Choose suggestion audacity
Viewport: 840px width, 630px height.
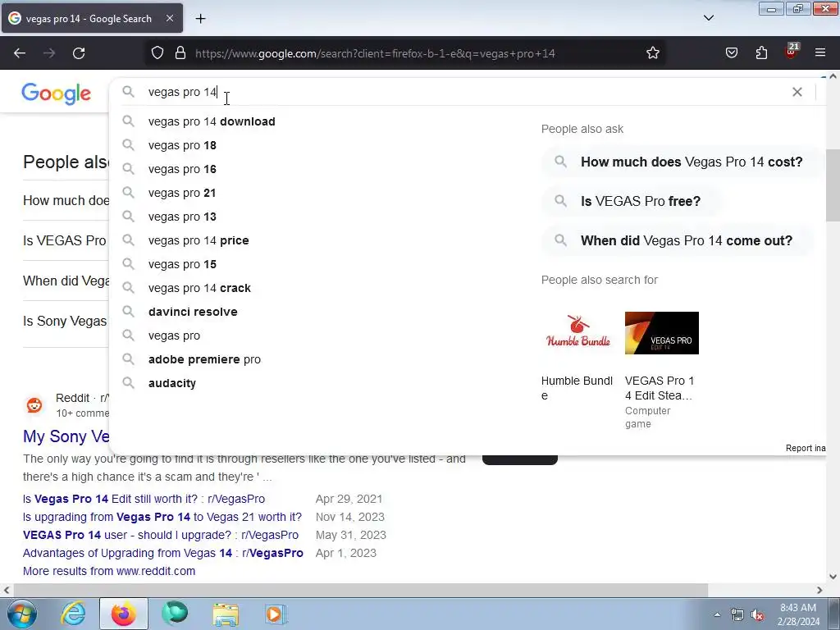click(x=172, y=383)
